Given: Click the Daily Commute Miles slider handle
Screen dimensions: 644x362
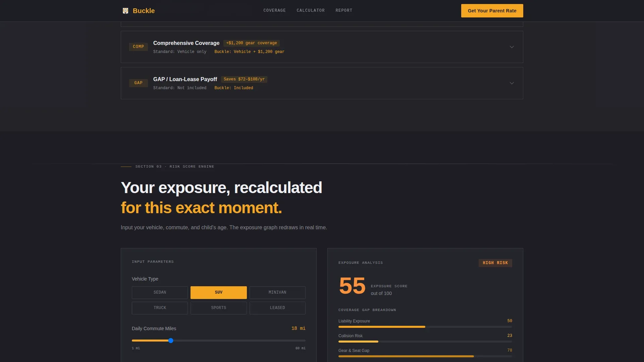Looking at the screenshot, I should [x=171, y=341].
